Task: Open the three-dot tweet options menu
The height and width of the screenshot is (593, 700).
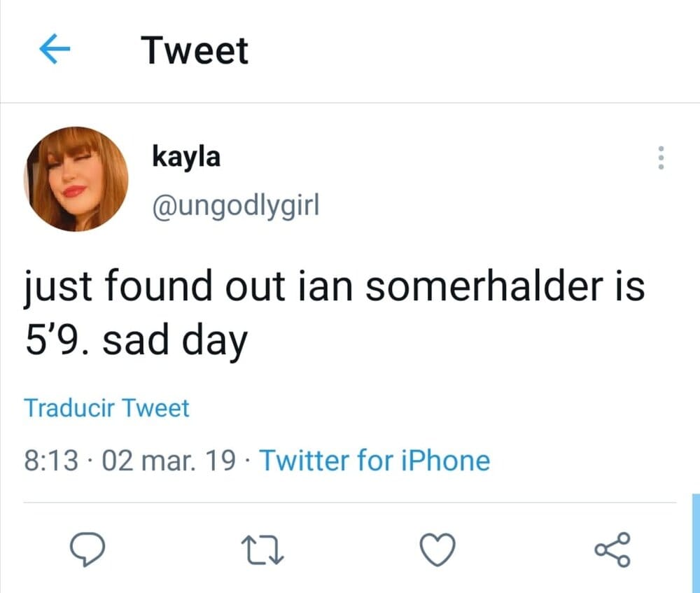Action: click(659, 160)
